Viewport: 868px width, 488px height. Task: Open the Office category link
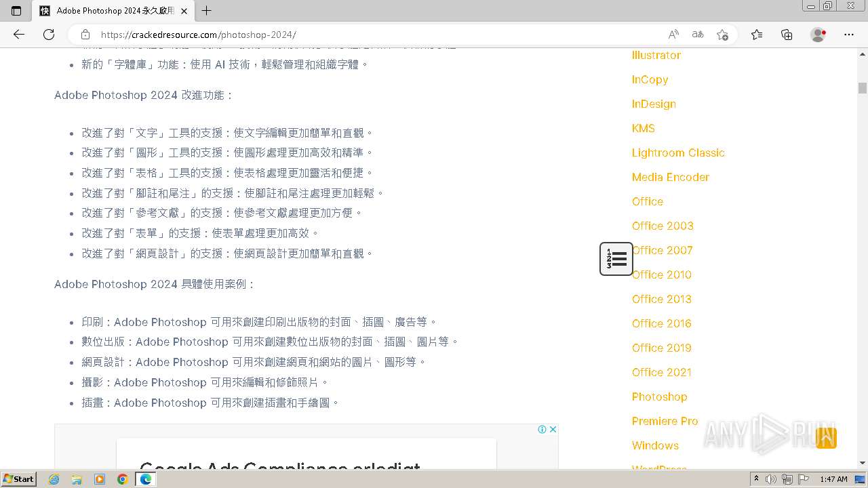[648, 201]
